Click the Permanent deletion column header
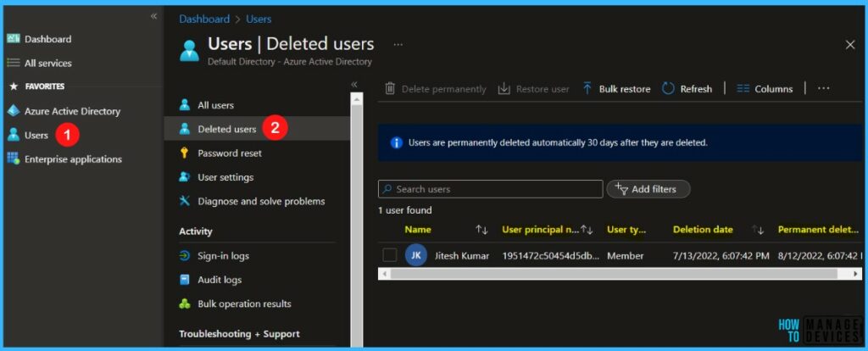The image size is (868, 351). pos(818,230)
